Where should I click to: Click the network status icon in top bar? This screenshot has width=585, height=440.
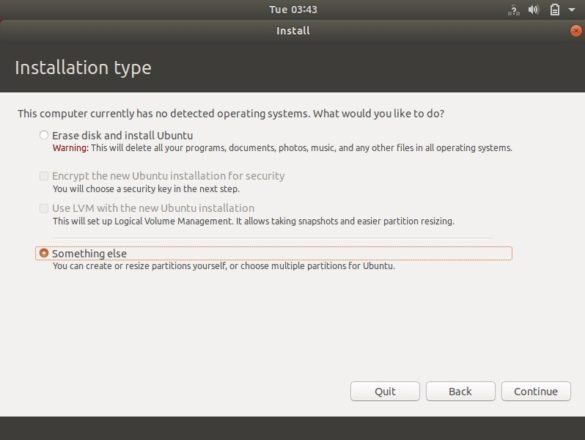(514, 10)
